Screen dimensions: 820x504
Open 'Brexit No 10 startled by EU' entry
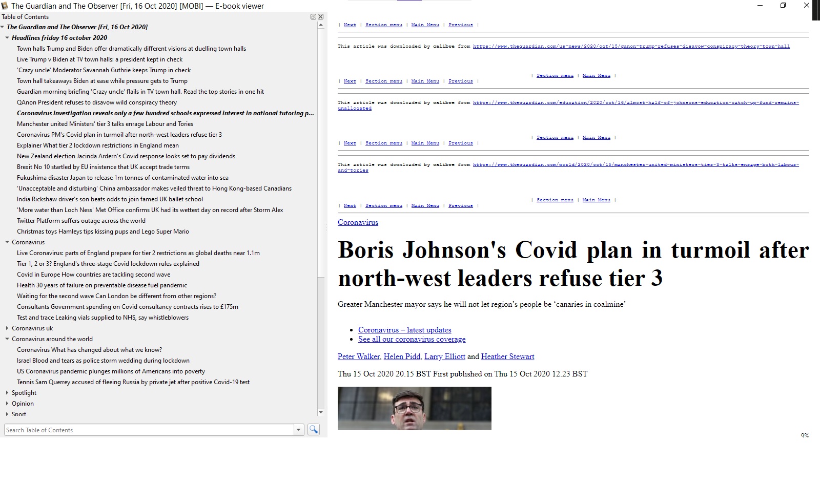click(x=103, y=167)
